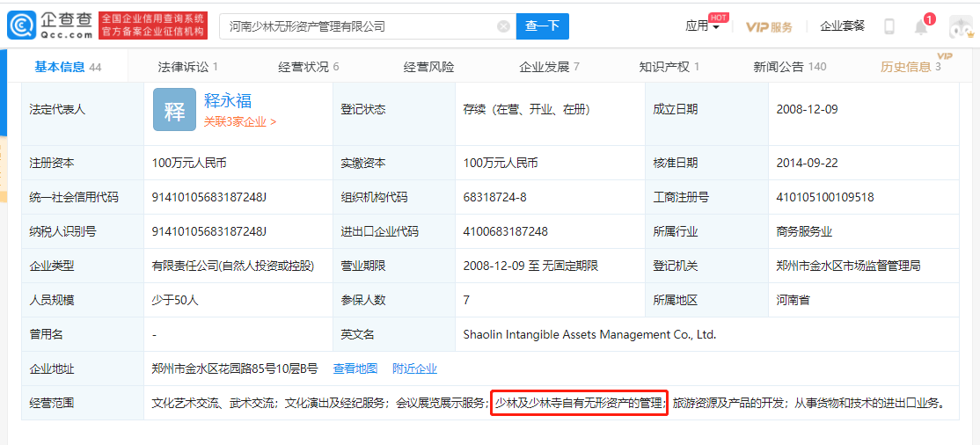Switch to the 基本信息 tab
Screen dimensions: 980x445
68,67
